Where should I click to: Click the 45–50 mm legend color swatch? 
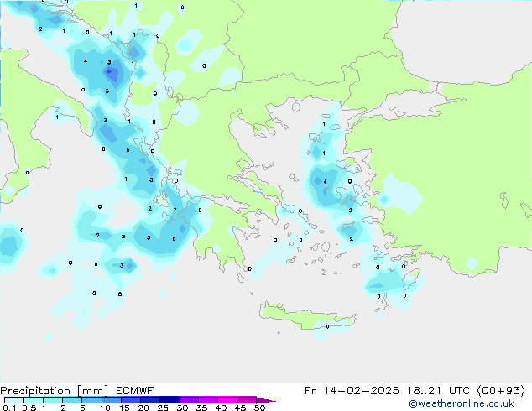pyautogui.click(x=247, y=400)
